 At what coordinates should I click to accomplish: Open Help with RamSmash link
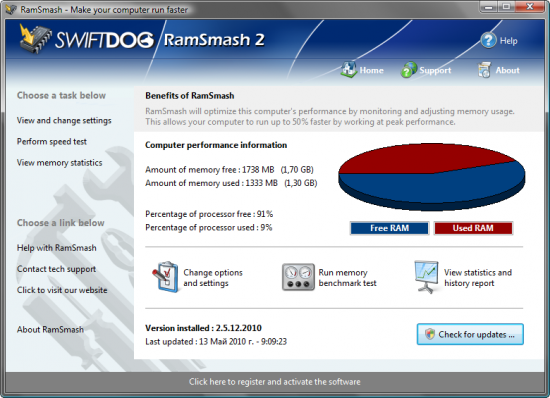[x=56, y=248]
